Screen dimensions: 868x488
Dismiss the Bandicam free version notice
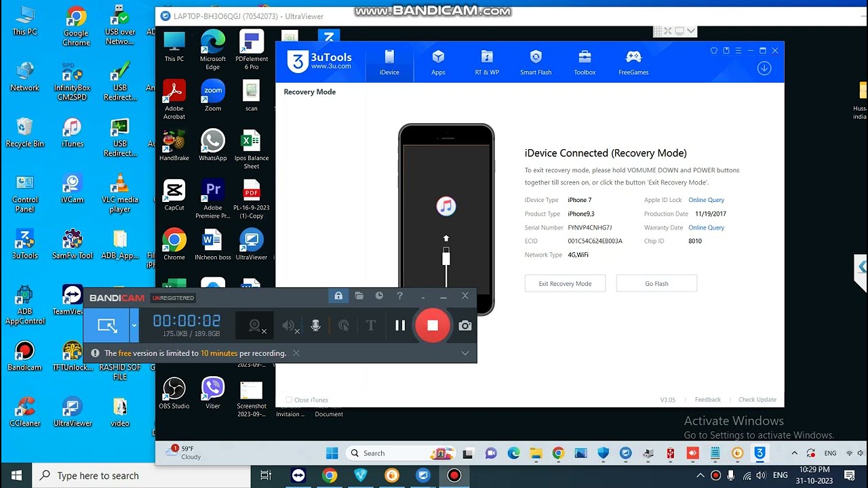[x=296, y=353]
